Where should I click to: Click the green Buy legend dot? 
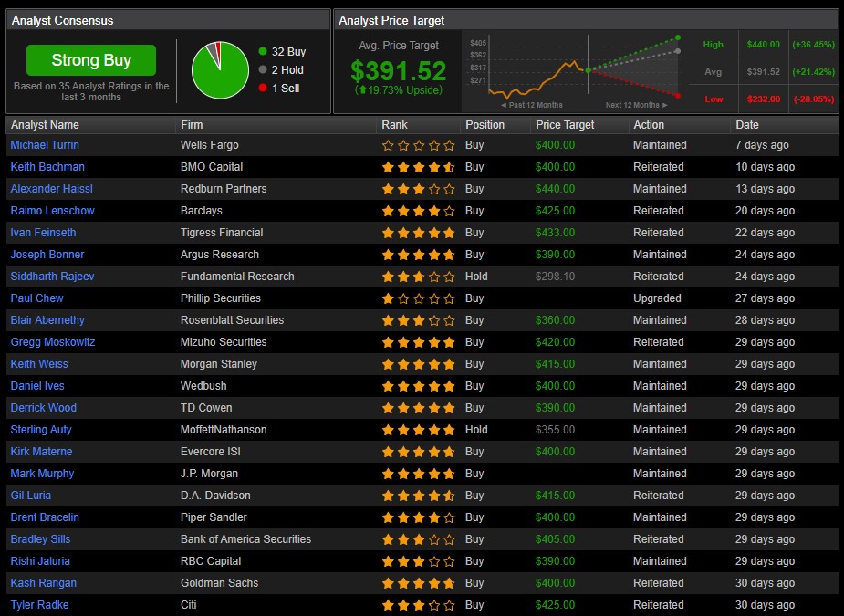(x=263, y=51)
